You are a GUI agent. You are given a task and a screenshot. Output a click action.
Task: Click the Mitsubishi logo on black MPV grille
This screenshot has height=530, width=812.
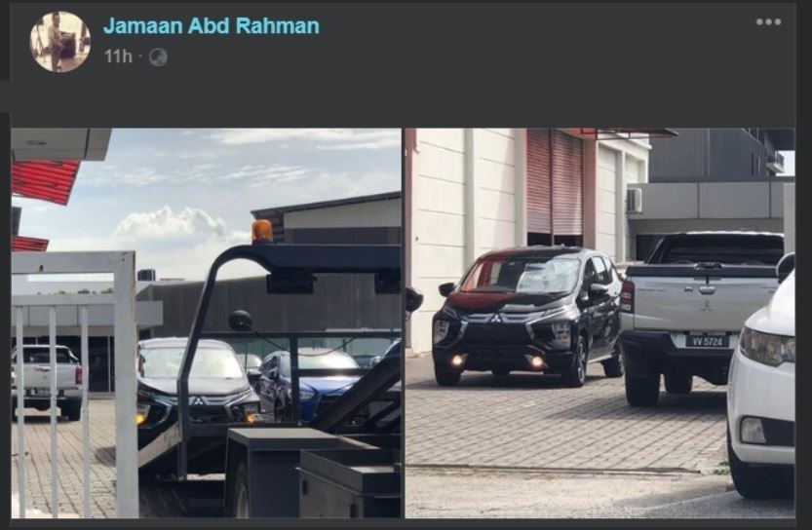point(496,318)
